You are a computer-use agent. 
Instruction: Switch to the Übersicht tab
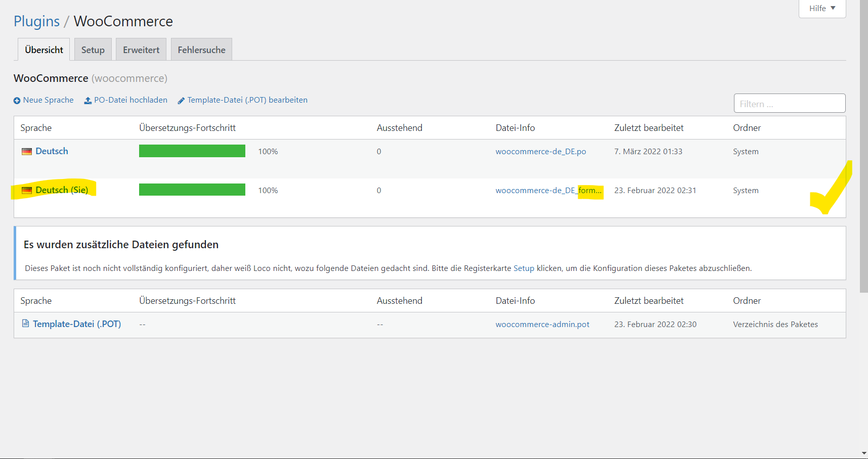pos(44,50)
